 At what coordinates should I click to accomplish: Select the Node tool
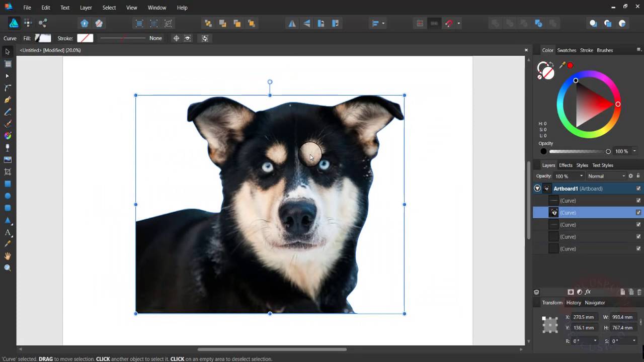click(8, 76)
